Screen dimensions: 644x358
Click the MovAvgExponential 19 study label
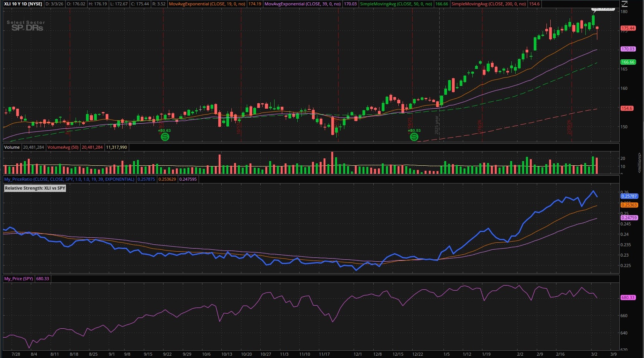[x=207, y=4]
